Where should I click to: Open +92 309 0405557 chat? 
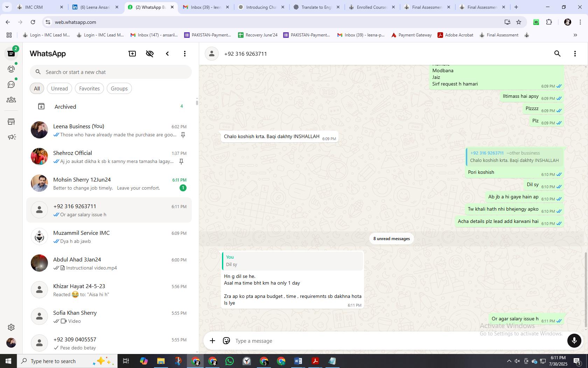[x=109, y=343]
